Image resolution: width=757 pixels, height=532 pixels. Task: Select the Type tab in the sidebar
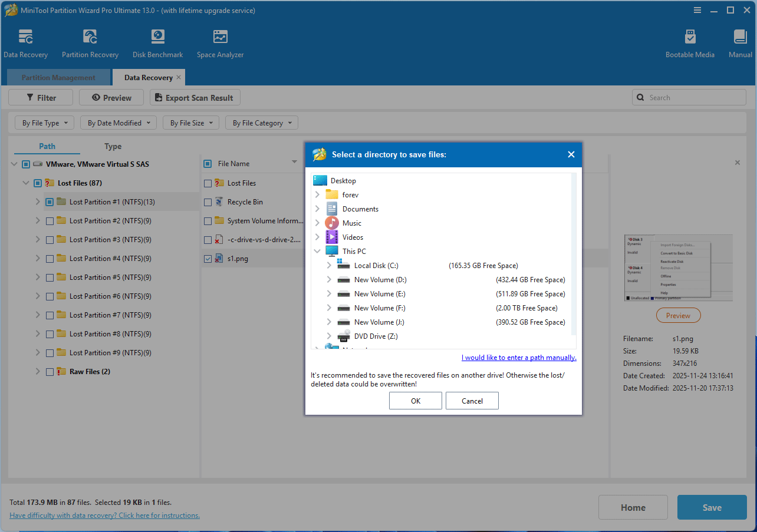click(x=112, y=146)
